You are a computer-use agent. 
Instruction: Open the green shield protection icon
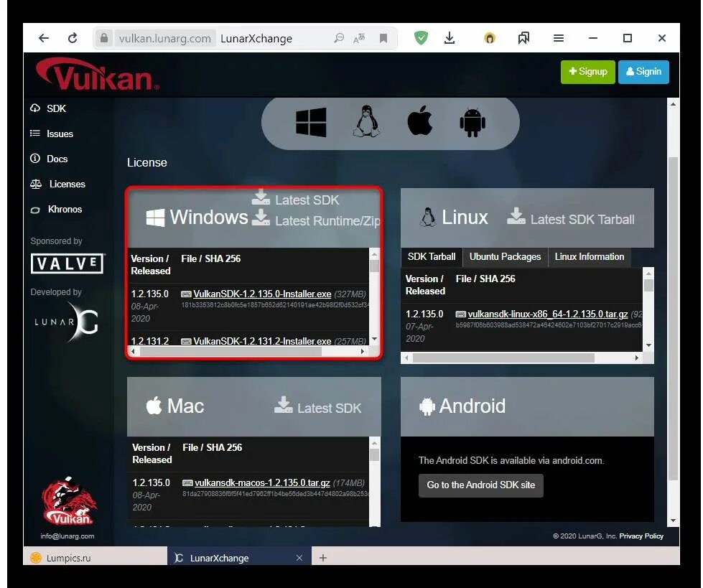coord(421,38)
